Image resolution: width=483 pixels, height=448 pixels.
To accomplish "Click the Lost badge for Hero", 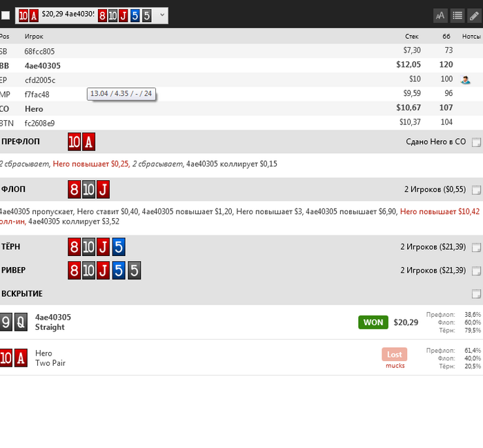I will (394, 354).
